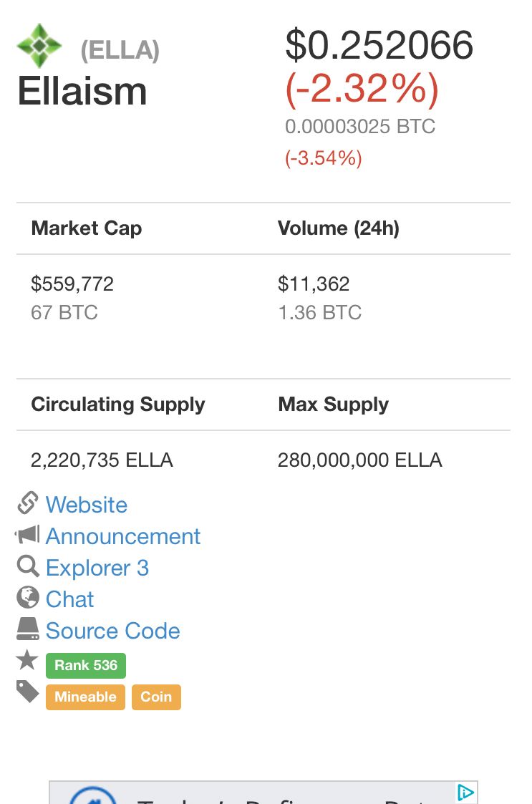Click the Ellaism green diamond logo
This screenshot has height=804, width=532.
click(39, 46)
